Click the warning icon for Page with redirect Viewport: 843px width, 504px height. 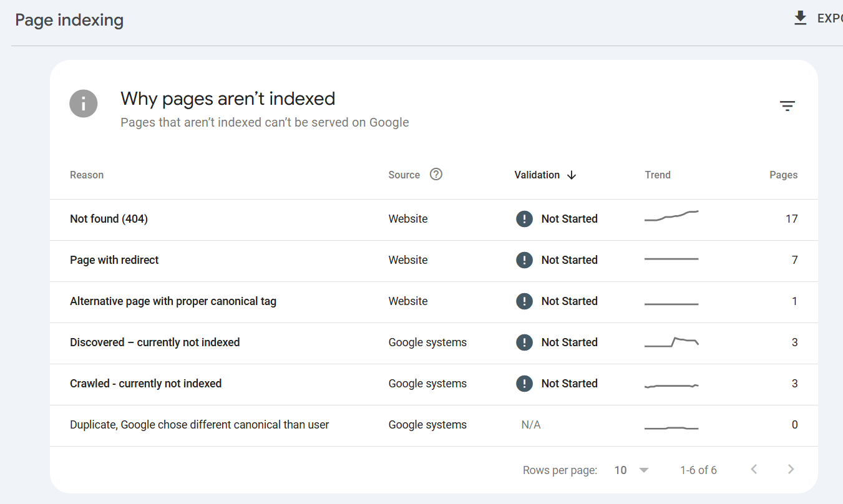525,259
